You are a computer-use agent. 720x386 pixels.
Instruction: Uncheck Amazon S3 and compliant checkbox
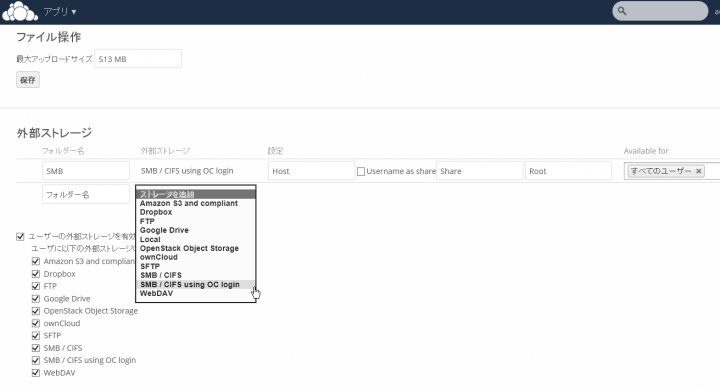(x=36, y=261)
